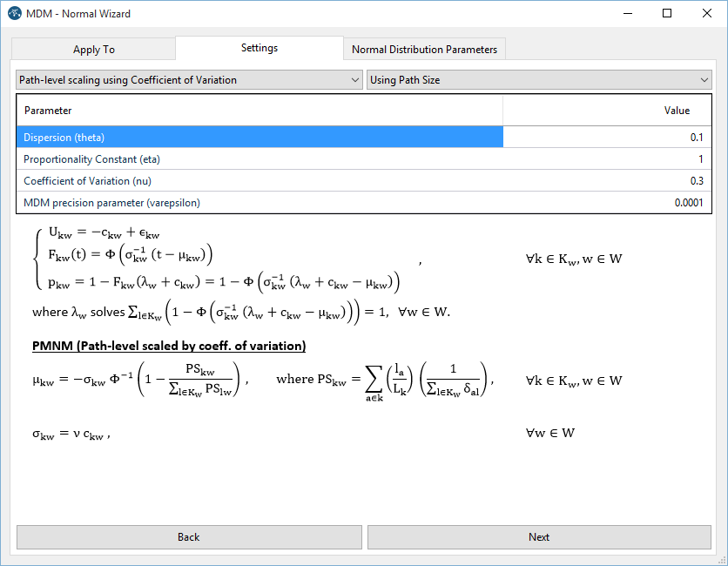This screenshot has width=728, height=566.
Task: Select the Proportionality Constant (eta) row
Action: (260, 159)
